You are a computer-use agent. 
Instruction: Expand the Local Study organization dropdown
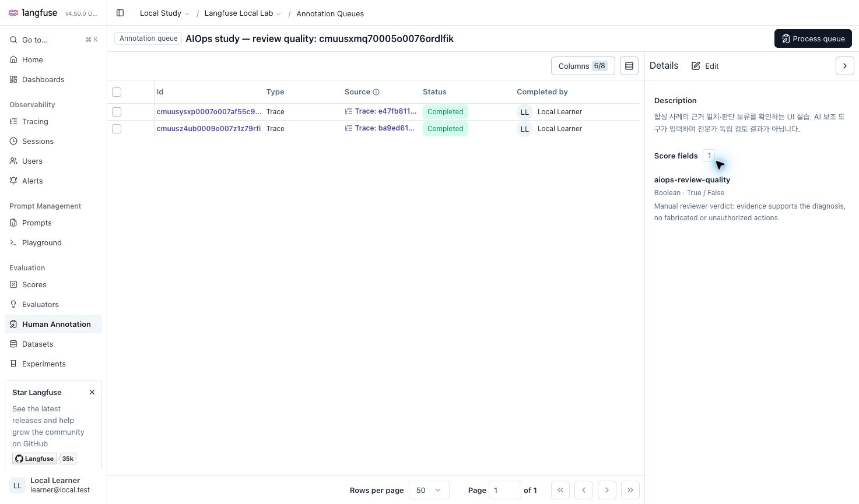click(164, 13)
